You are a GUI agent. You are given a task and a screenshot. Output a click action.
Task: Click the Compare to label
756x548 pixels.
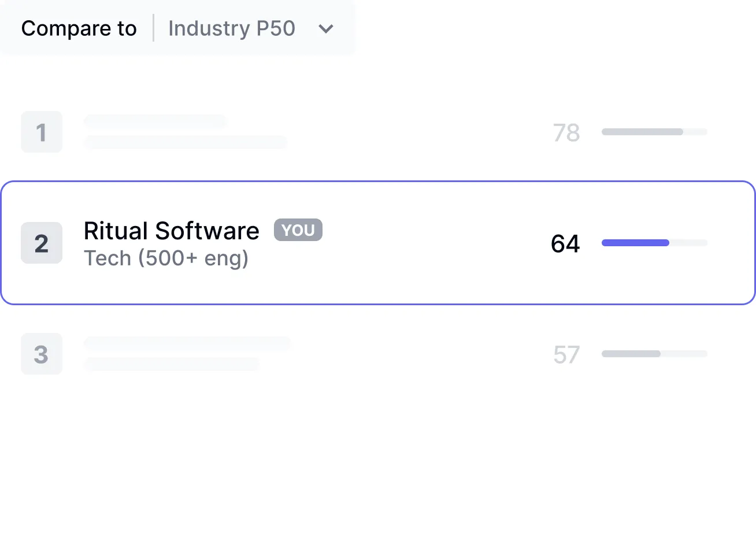point(79,28)
